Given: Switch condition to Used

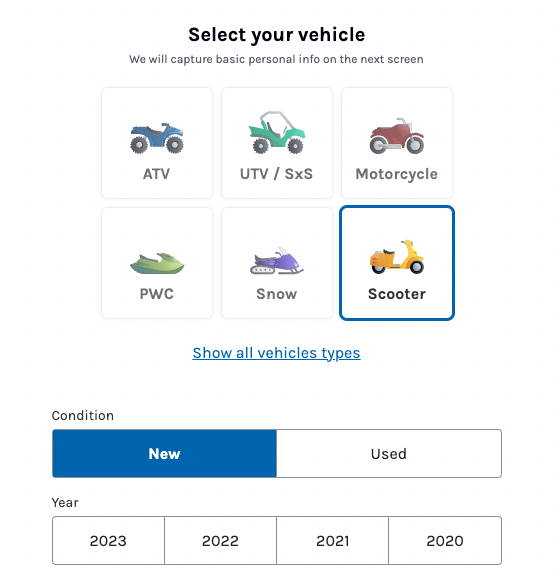Looking at the screenshot, I should [x=389, y=454].
